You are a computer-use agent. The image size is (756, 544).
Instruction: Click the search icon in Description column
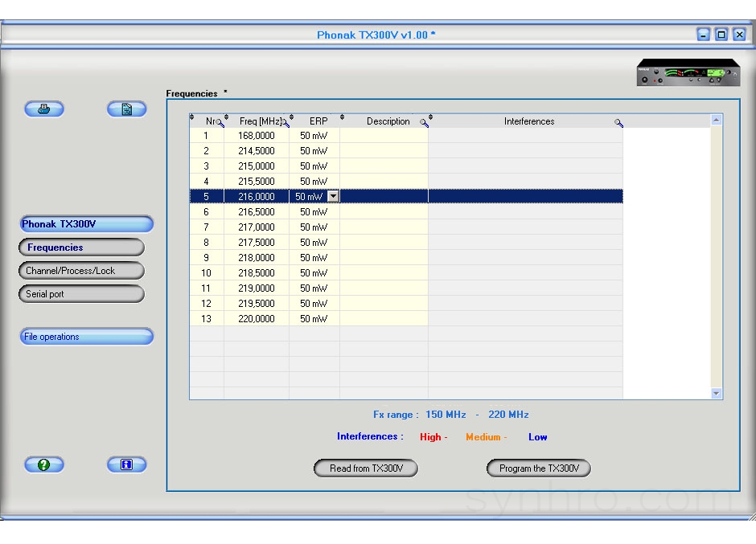(x=424, y=123)
